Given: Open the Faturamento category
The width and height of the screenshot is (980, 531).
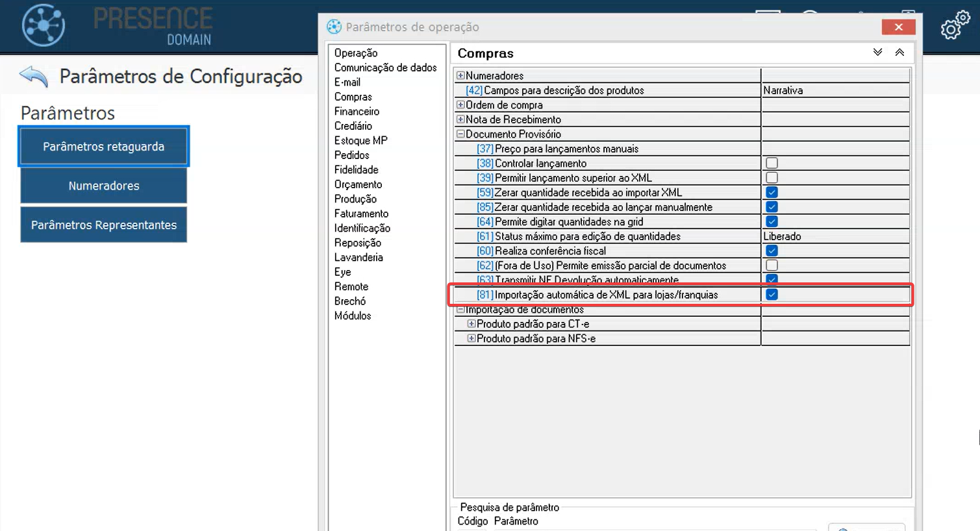Looking at the screenshot, I should (x=361, y=214).
